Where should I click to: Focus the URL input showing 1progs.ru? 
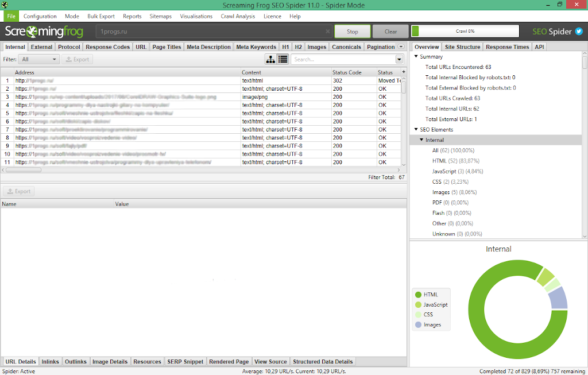click(x=214, y=32)
